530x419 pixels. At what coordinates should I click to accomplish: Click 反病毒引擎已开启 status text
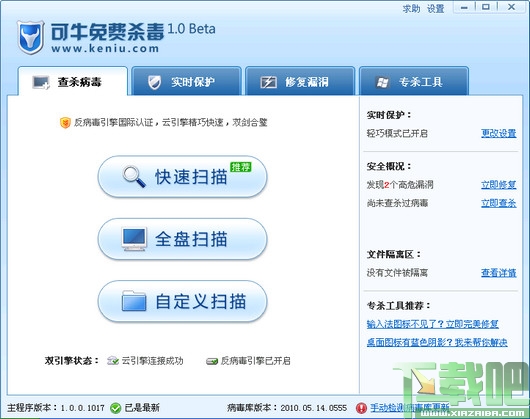coord(256,361)
